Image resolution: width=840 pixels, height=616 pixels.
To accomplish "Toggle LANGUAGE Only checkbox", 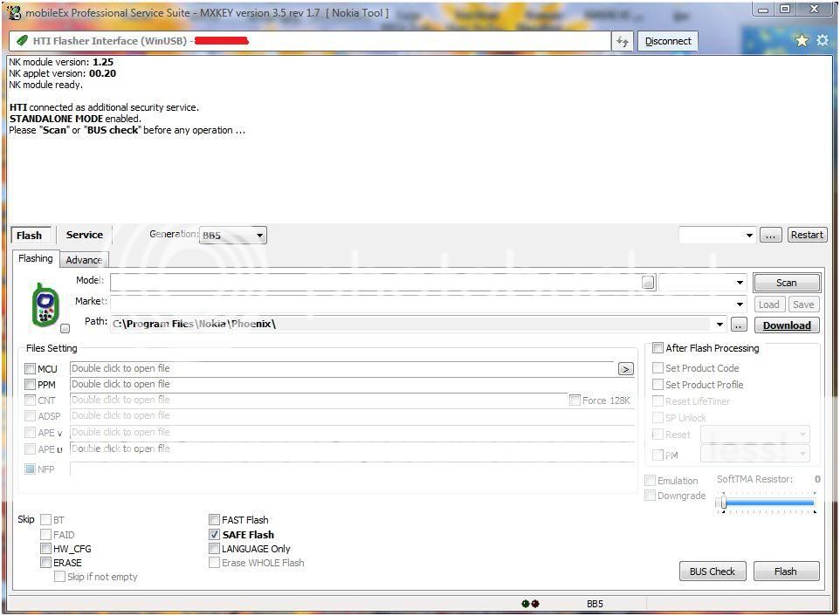I will pos(214,549).
